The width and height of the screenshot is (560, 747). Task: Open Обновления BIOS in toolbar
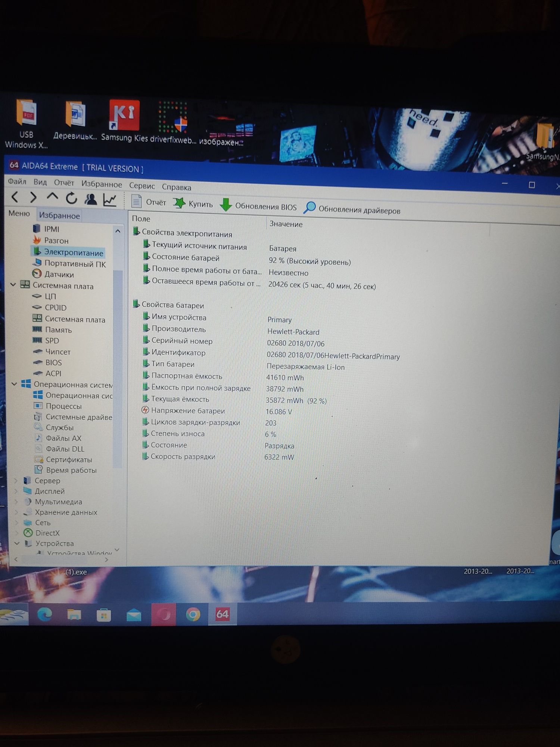click(x=258, y=206)
